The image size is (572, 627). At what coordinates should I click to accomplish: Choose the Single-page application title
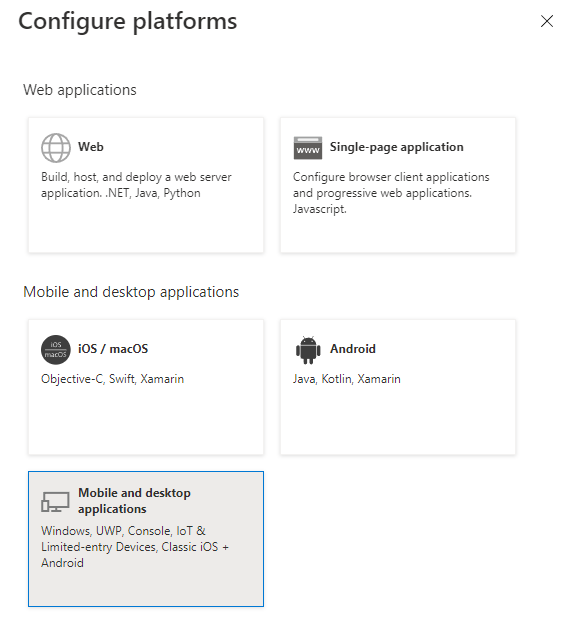point(396,147)
